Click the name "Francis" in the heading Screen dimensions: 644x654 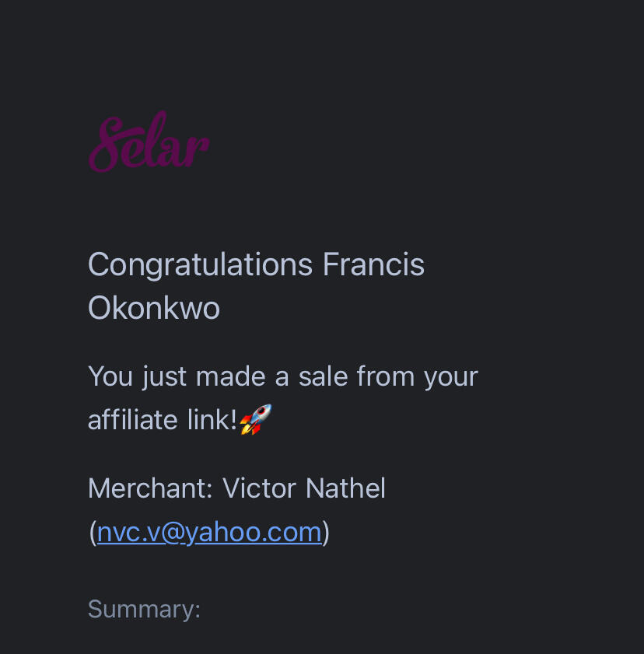click(x=373, y=265)
